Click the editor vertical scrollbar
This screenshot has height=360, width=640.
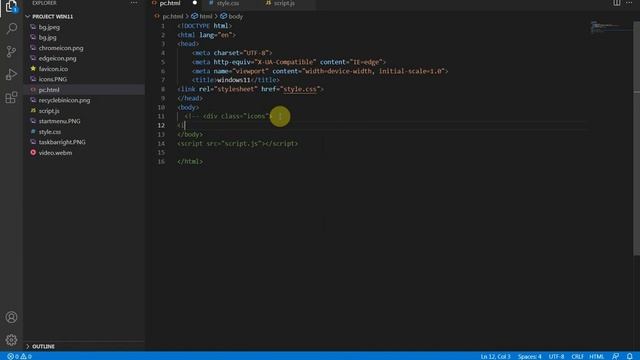[636, 139]
